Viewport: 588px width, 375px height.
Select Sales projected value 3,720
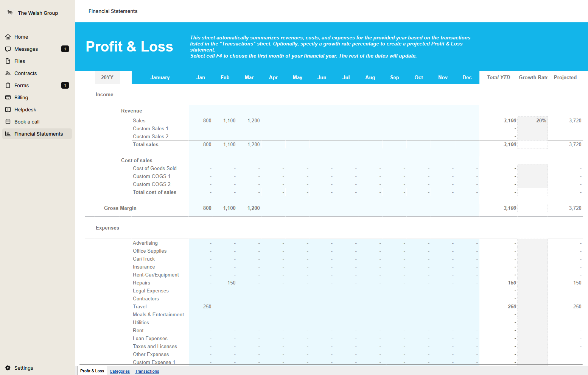575,120
